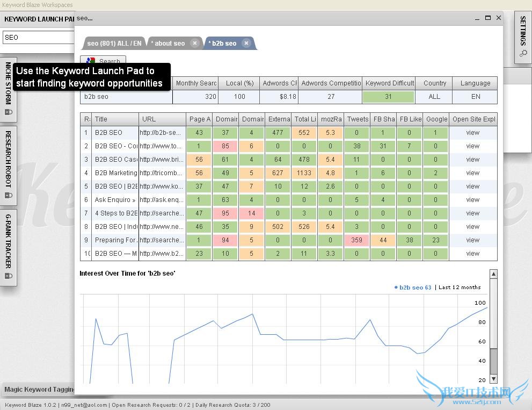Click the Keyword Launch Pad SEO input field
Viewport: 532px width, 410px height.
[x=38, y=38]
